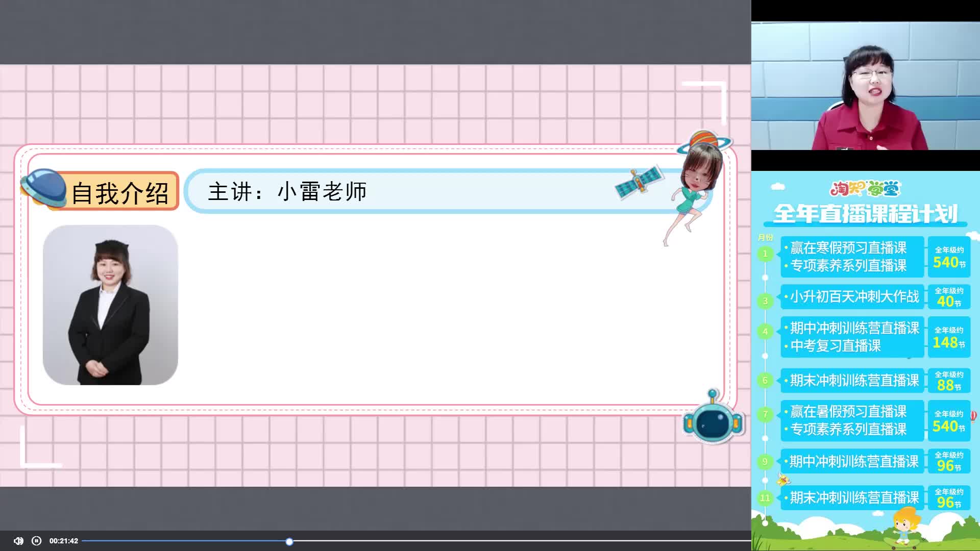The width and height of the screenshot is (980, 551).
Task: Click the 148节 lesson count badge
Action: (949, 337)
